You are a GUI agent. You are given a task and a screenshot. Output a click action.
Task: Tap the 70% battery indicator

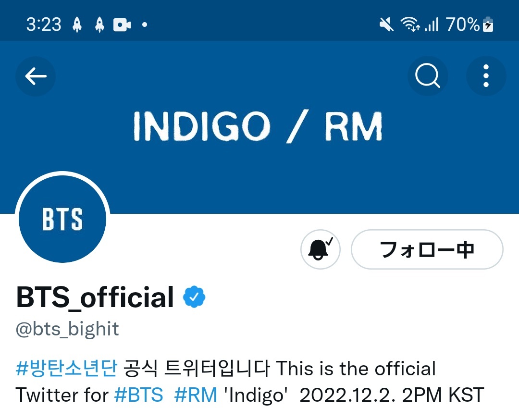(470, 25)
